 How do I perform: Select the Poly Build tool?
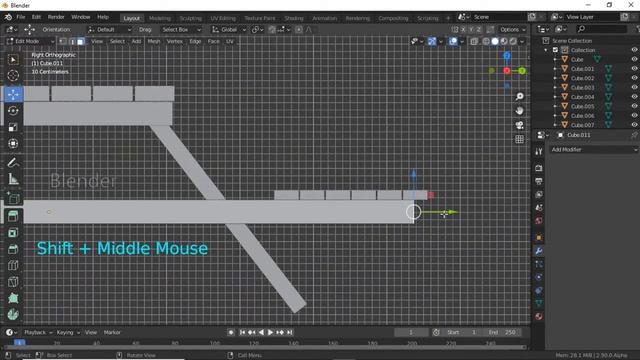(x=13, y=298)
